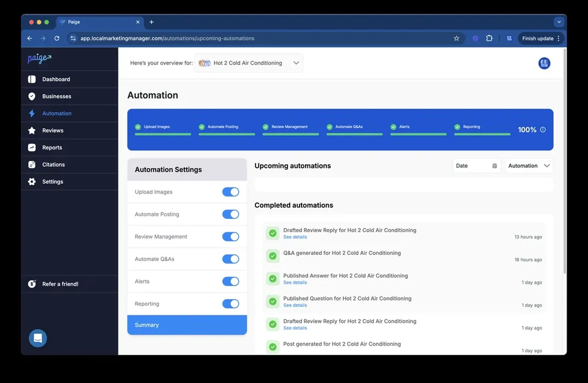Open the user profile avatar
Screen dimensions: 588x383
(x=544, y=63)
